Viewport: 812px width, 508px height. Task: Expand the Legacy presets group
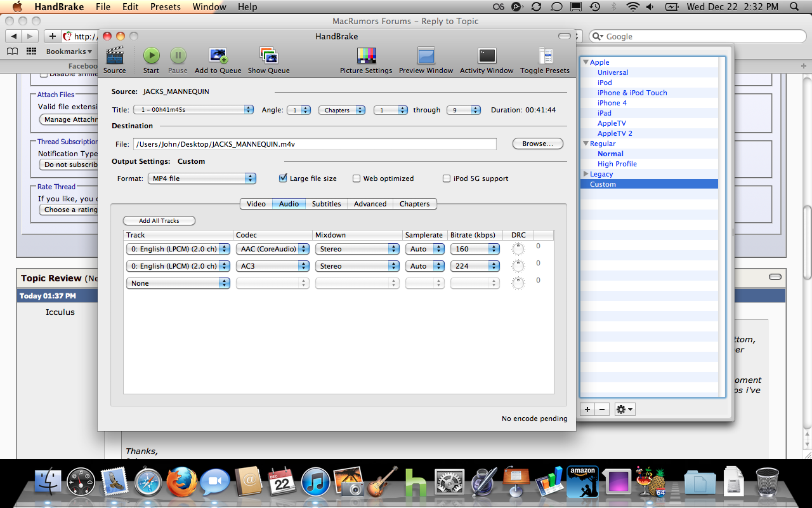[x=586, y=174]
